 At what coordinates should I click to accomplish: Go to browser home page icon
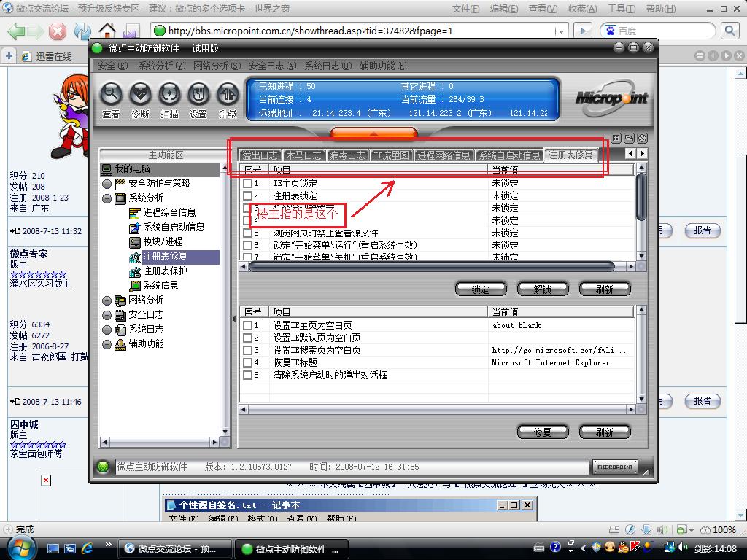coord(107,31)
